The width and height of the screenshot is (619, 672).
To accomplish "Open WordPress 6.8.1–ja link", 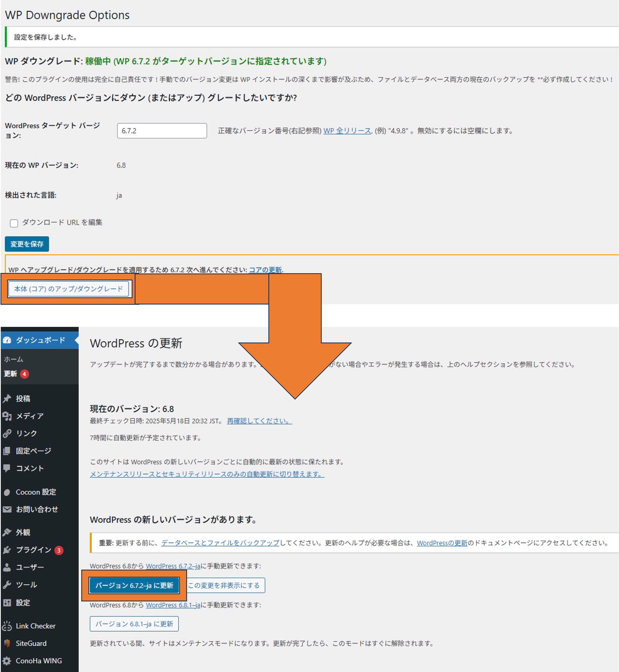I will 173,605.
